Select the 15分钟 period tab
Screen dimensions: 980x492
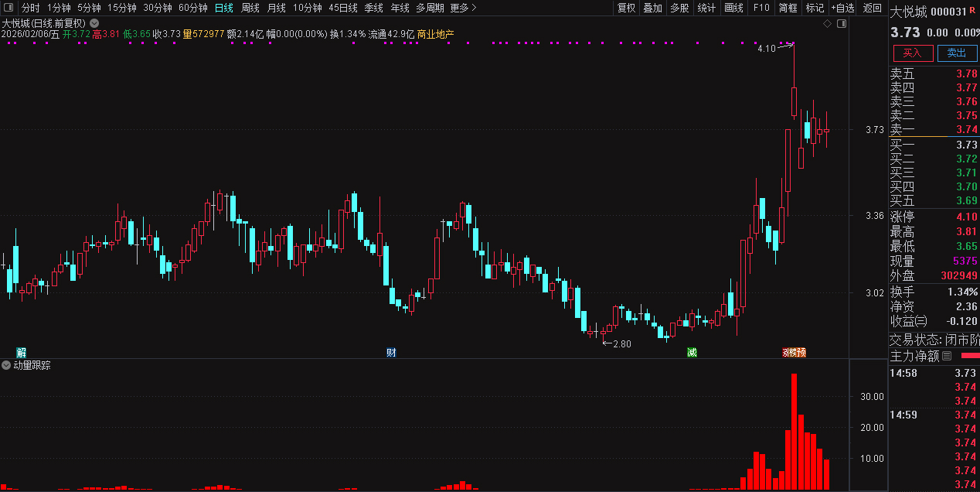pyautogui.click(x=122, y=8)
